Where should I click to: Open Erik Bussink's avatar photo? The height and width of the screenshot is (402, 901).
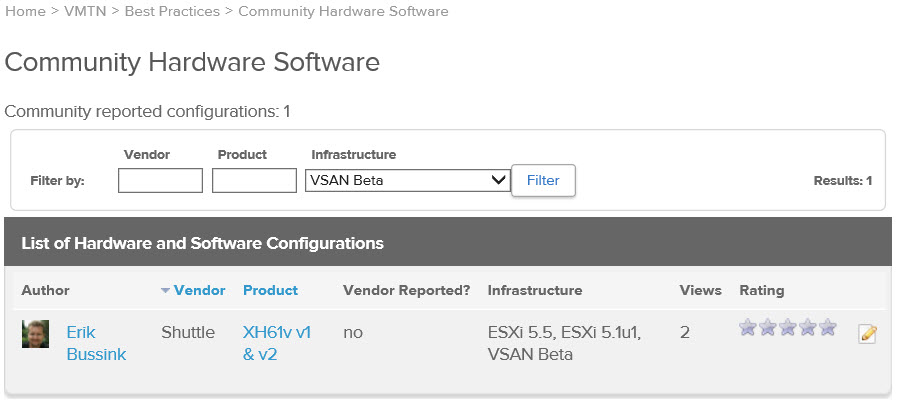(35, 334)
